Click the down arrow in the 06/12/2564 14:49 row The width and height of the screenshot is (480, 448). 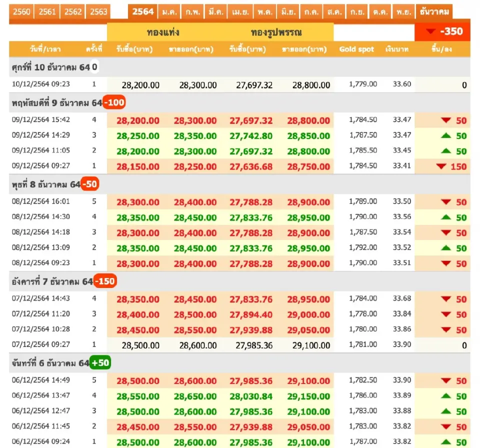pos(446,380)
